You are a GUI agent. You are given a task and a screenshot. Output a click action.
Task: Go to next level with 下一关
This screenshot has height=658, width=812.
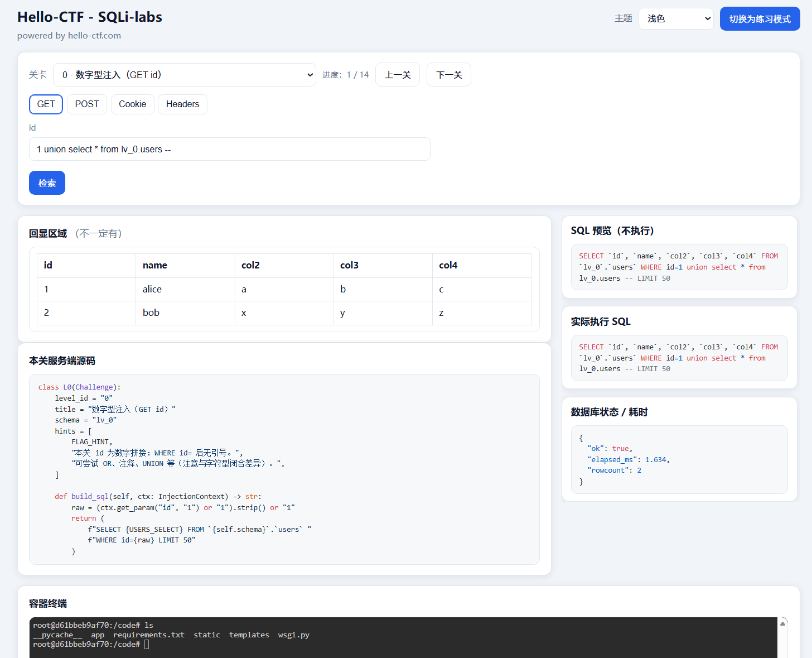click(449, 75)
